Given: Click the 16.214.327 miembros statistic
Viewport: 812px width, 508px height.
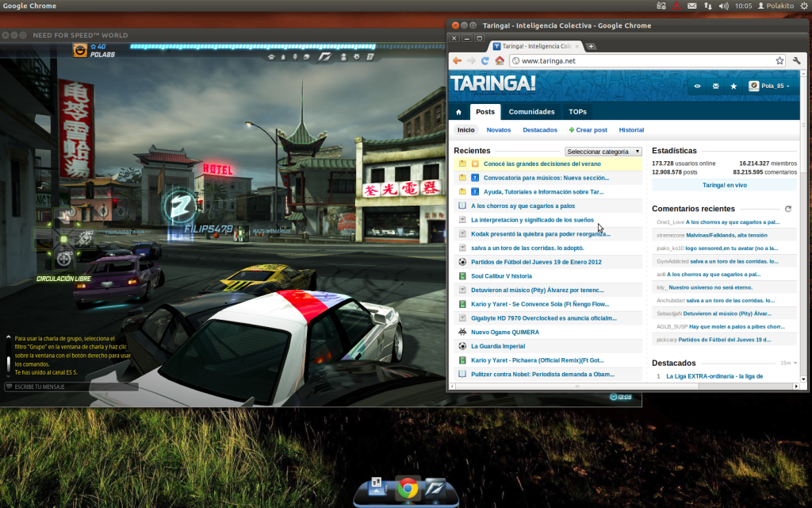Looking at the screenshot, I should tap(768, 164).
